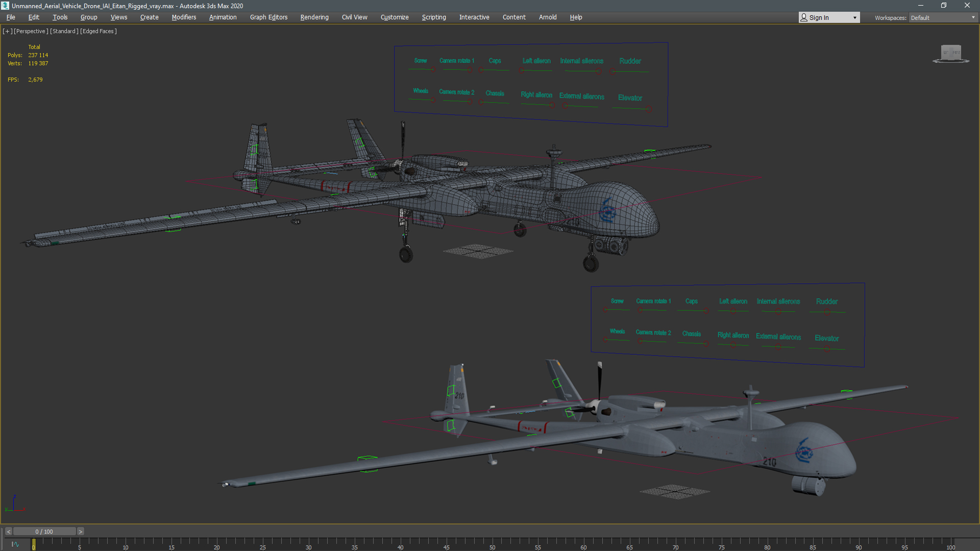Open the Civil View menu

pos(355,17)
